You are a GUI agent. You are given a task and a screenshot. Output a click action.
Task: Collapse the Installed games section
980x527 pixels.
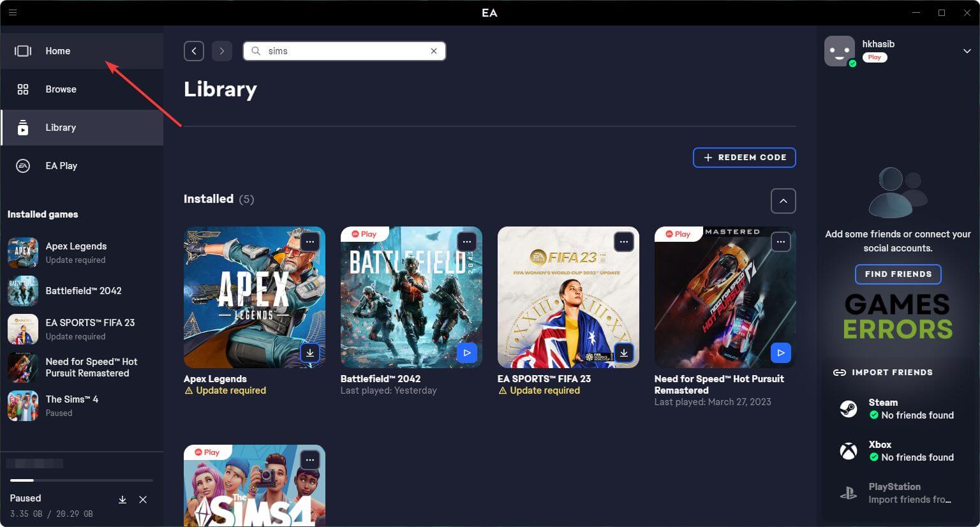(783, 201)
